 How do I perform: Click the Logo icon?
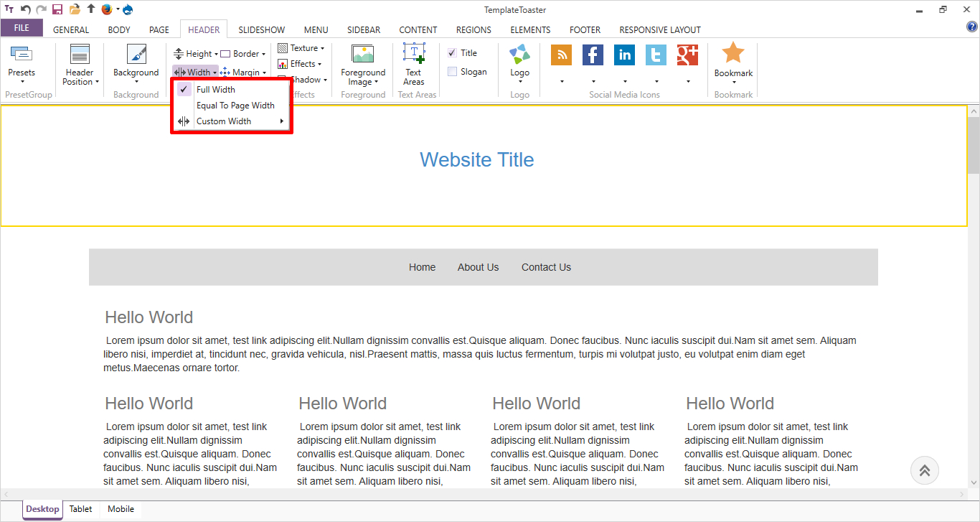[x=519, y=56]
